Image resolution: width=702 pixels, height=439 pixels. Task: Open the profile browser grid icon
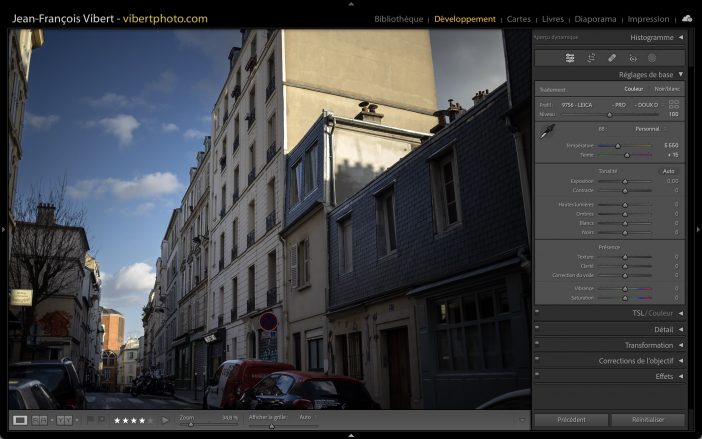[674, 104]
